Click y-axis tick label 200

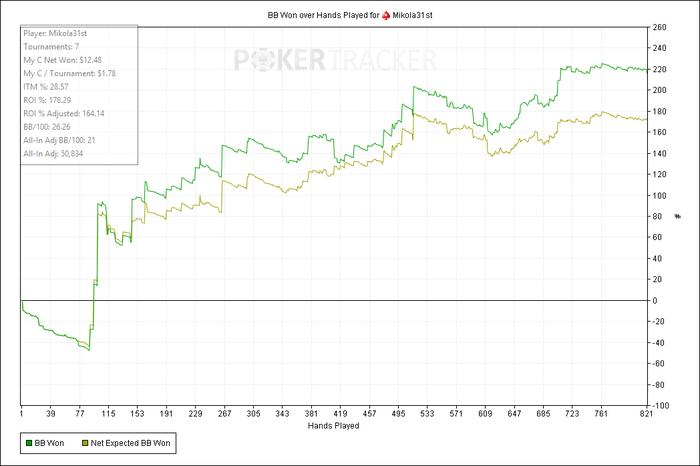tap(659, 90)
